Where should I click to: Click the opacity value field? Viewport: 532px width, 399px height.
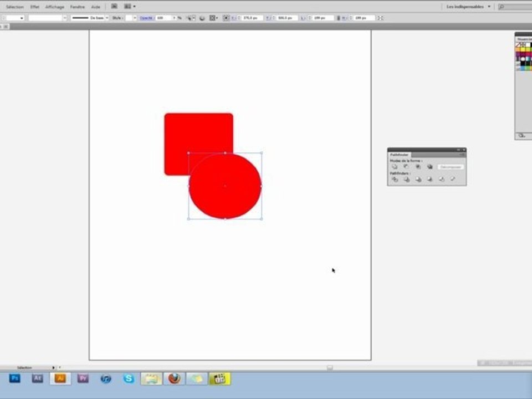tap(163, 18)
